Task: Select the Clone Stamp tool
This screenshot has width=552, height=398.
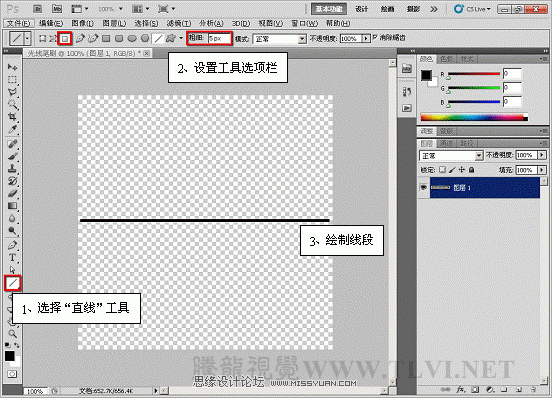Action: point(12,169)
